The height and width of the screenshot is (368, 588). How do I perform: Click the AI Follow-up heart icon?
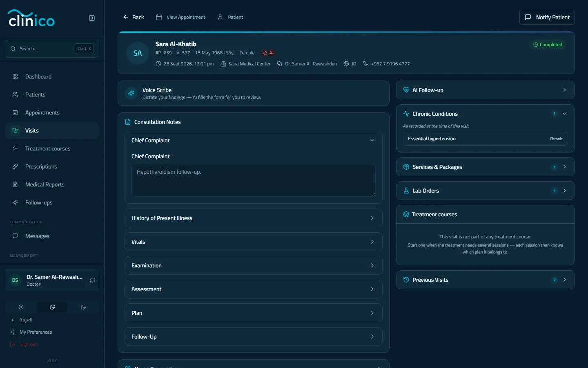pyautogui.click(x=406, y=90)
